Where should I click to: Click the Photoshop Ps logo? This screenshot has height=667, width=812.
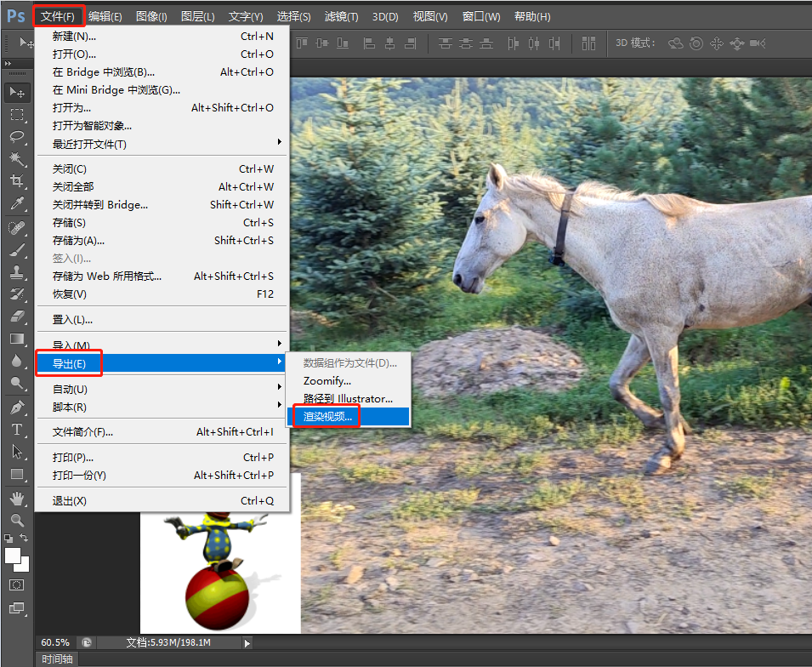(16, 16)
